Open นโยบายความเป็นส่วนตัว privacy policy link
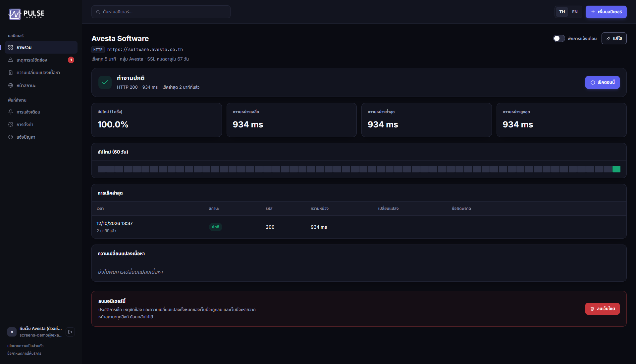This screenshot has width=636, height=364. tap(26, 346)
